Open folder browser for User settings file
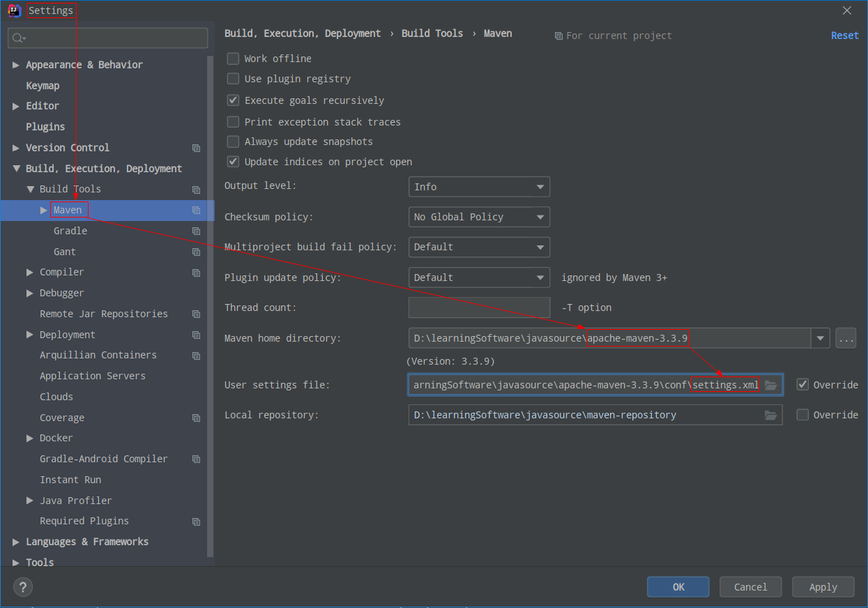The height and width of the screenshot is (608, 868). point(770,385)
